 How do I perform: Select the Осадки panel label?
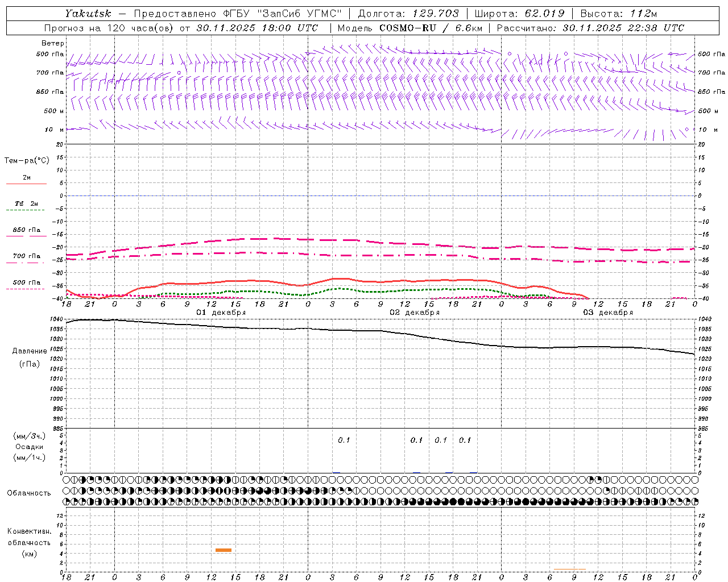coord(29,447)
